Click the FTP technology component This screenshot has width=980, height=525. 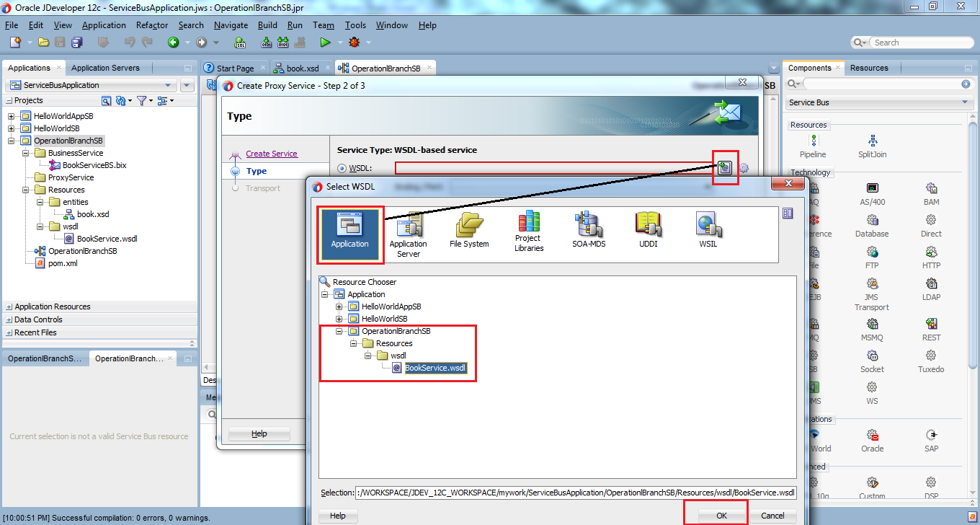point(872,257)
